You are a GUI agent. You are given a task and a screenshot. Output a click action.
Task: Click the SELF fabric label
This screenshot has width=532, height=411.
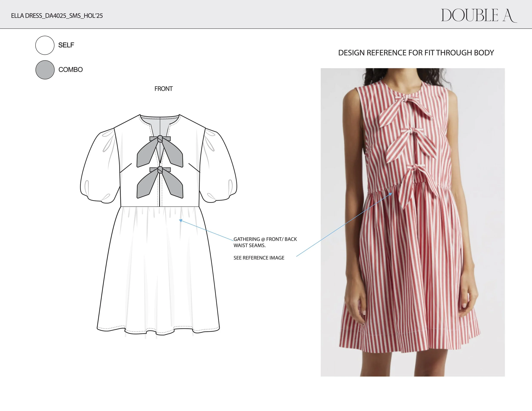point(66,45)
